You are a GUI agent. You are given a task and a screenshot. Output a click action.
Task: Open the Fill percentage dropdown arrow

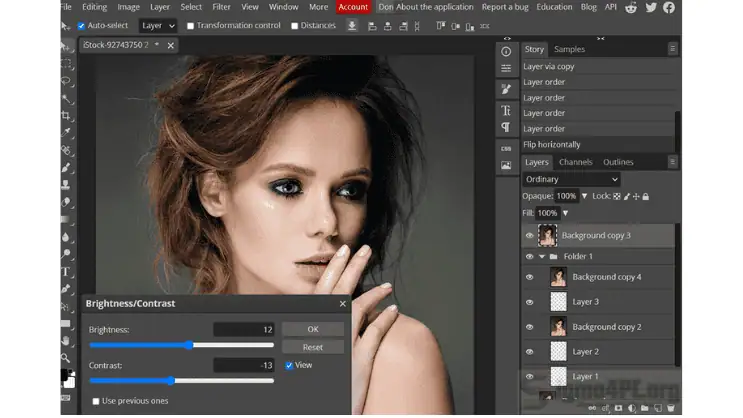(x=565, y=213)
